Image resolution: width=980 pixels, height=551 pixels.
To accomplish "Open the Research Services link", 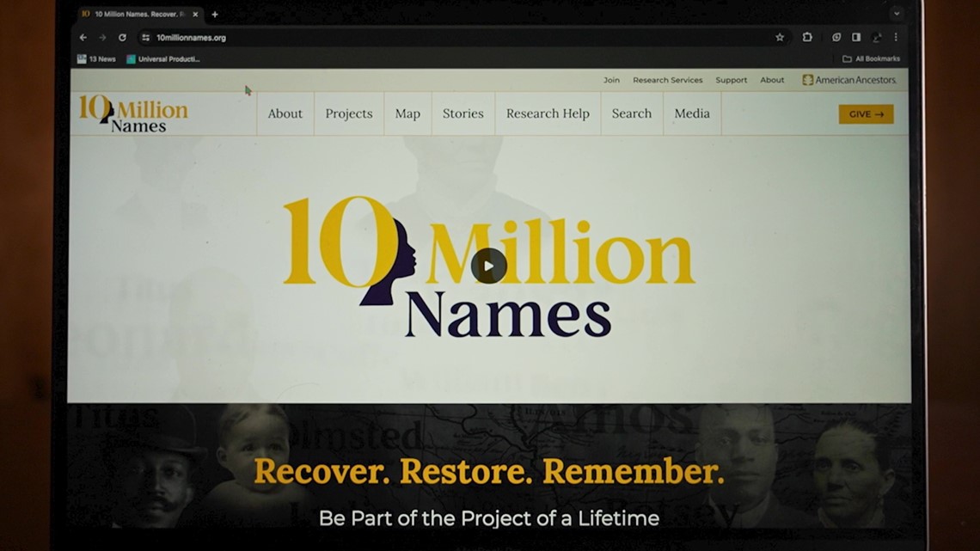I will tap(667, 80).
